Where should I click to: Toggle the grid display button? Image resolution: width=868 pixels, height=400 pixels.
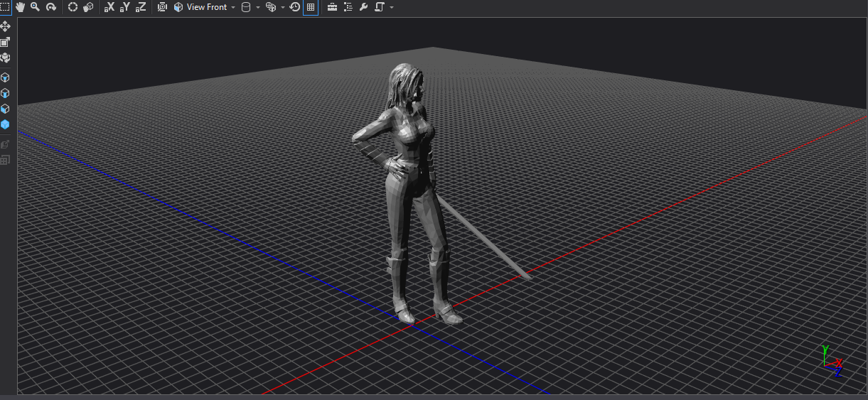311,7
